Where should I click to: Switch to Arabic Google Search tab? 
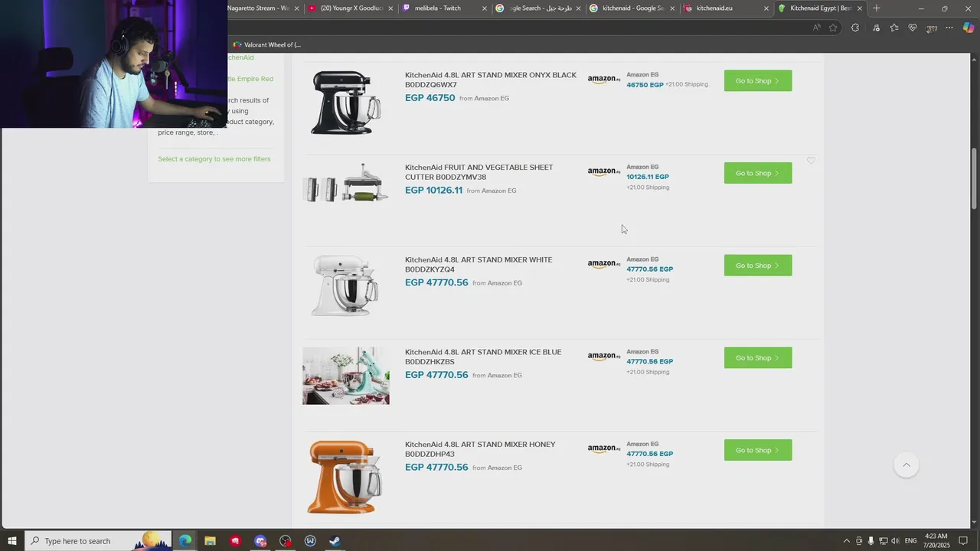click(538, 8)
